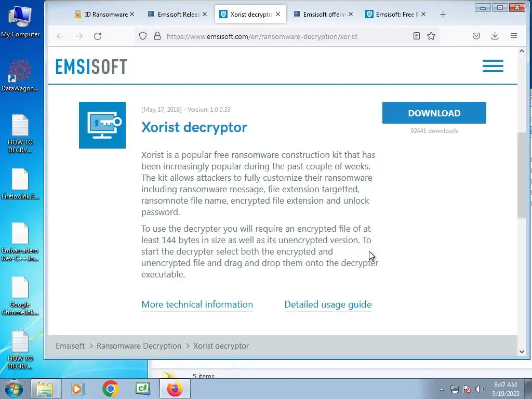Select Google Chrome.lnk desktop file
This screenshot has height=399, width=532.
pos(20,296)
